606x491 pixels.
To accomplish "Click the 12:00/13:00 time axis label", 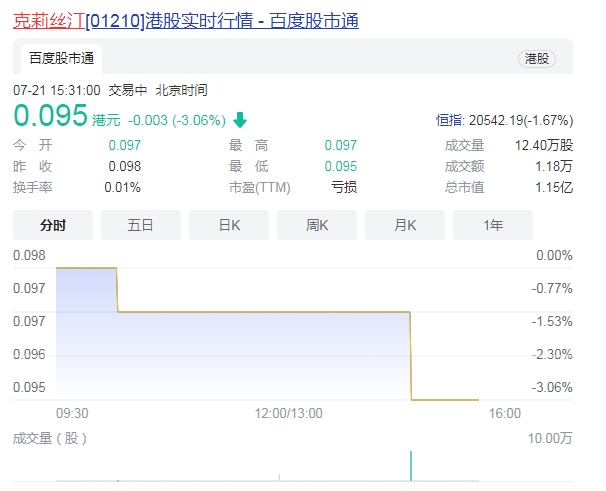I will click(288, 413).
